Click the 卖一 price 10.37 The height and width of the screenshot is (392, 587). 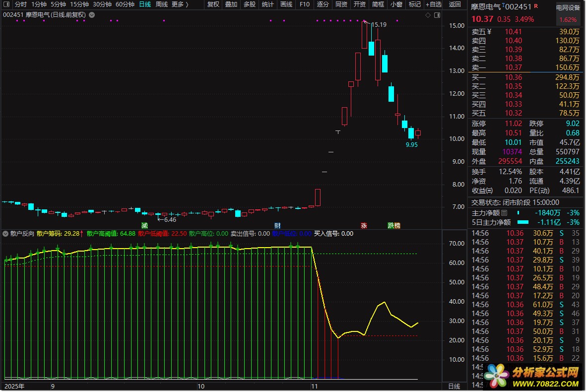click(513, 67)
